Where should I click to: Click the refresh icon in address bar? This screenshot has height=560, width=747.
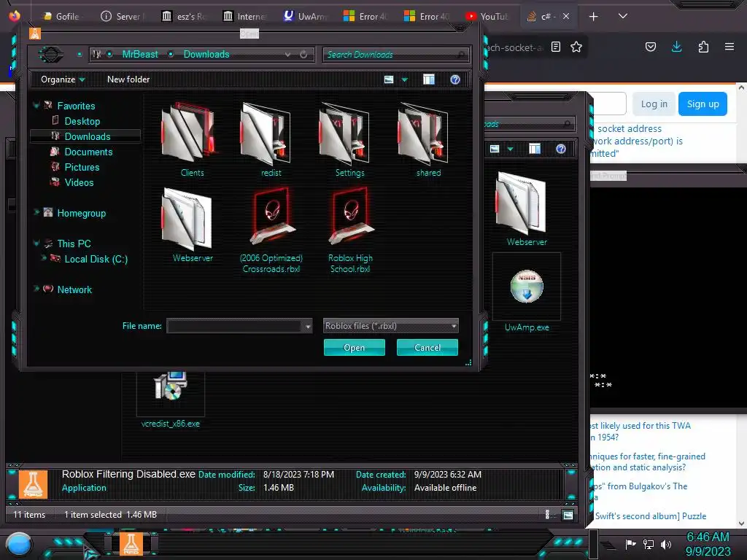[303, 54]
